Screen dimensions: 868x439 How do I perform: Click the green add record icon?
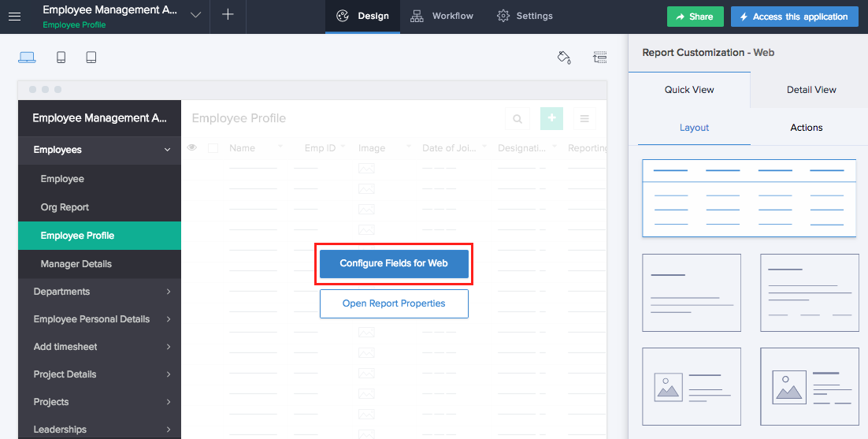click(552, 118)
